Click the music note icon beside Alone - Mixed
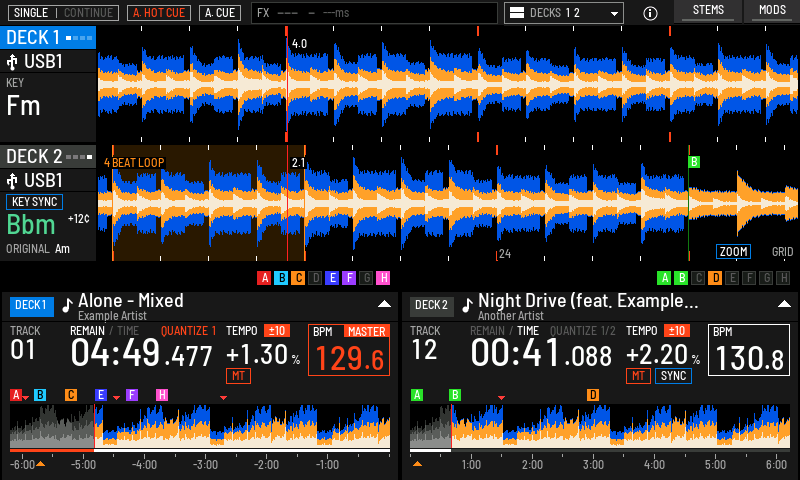This screenshot has width=800, height=480. (x=67, y=305)
